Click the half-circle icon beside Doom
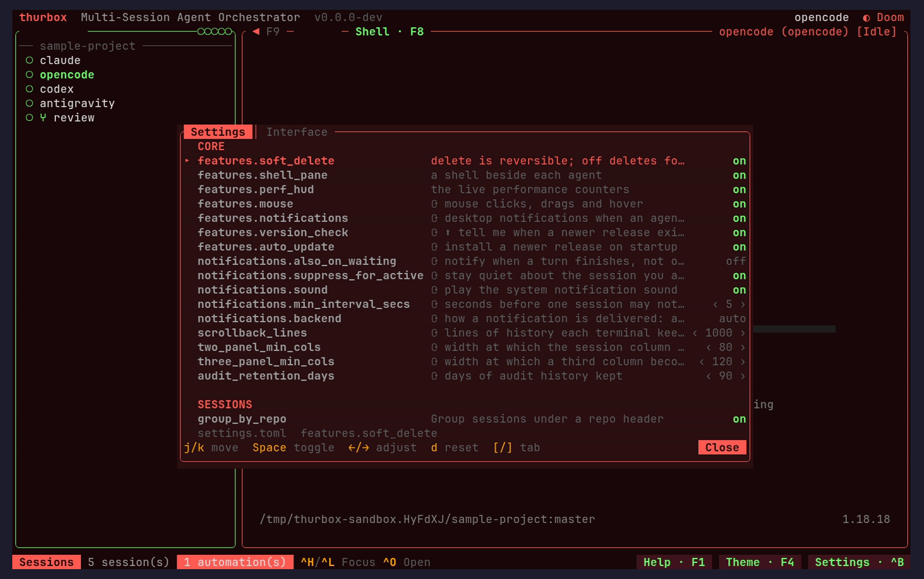Screen dimensions: 924x579 [x=866, y=18]
